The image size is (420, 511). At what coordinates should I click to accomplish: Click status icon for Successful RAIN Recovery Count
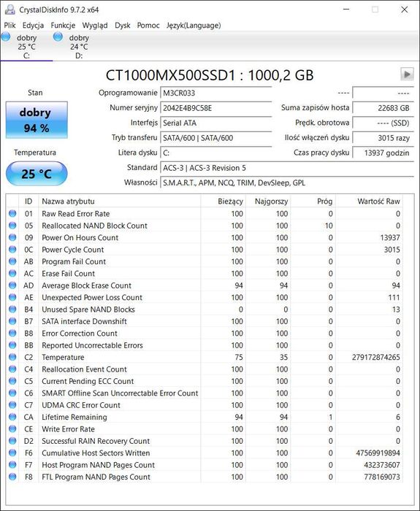click(x=12, y=441)
